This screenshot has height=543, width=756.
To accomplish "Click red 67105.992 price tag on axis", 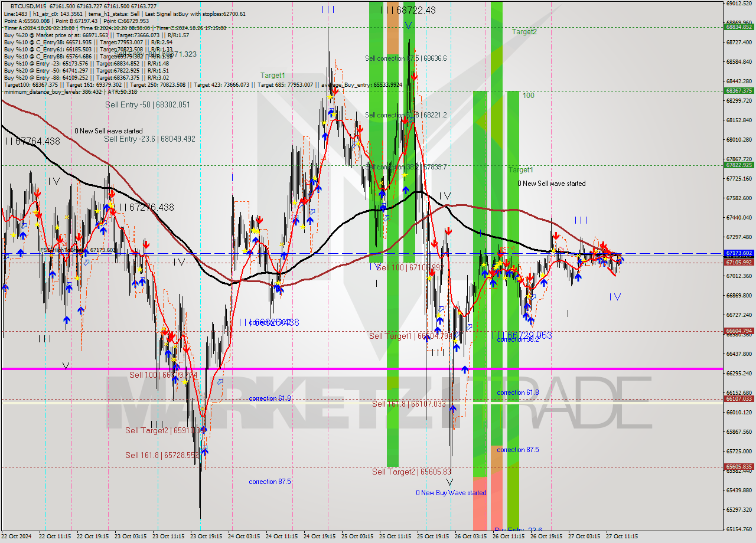I will click(x=739, y=262).
